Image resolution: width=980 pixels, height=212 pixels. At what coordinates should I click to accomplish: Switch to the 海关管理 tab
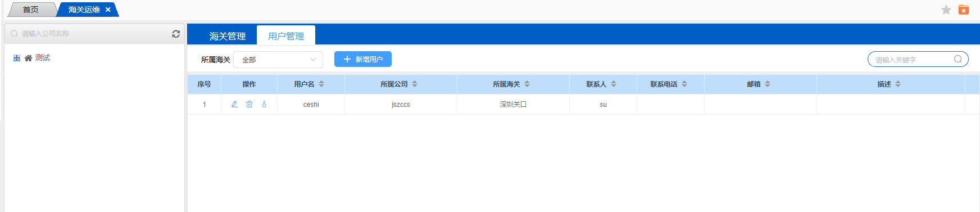(228, 36)
